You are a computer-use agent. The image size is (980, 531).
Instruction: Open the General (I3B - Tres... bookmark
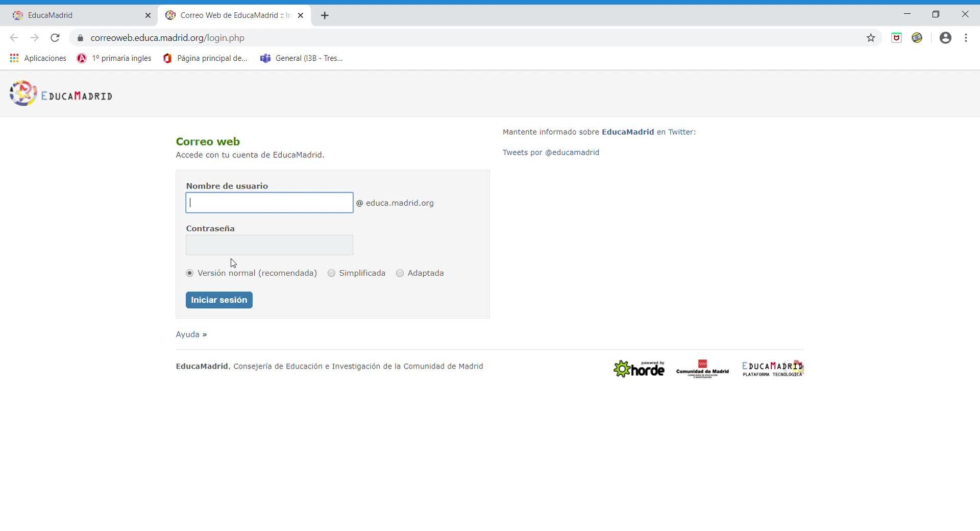click(x=302, y=58)
